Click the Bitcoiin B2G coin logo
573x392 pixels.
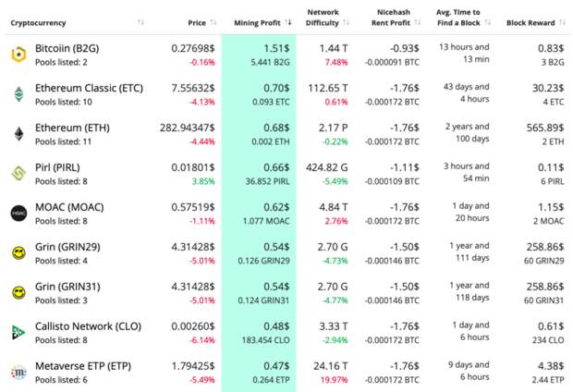coord(18,55)
